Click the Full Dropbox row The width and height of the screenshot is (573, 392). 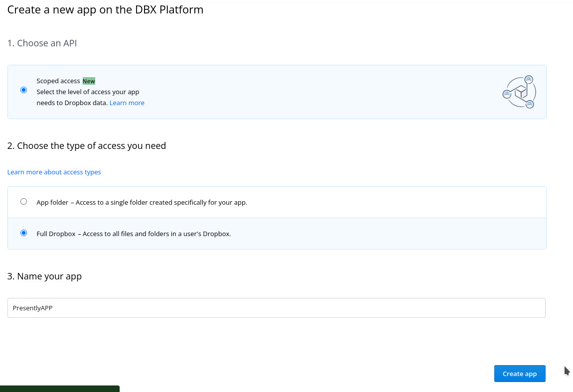coord(277,233)
